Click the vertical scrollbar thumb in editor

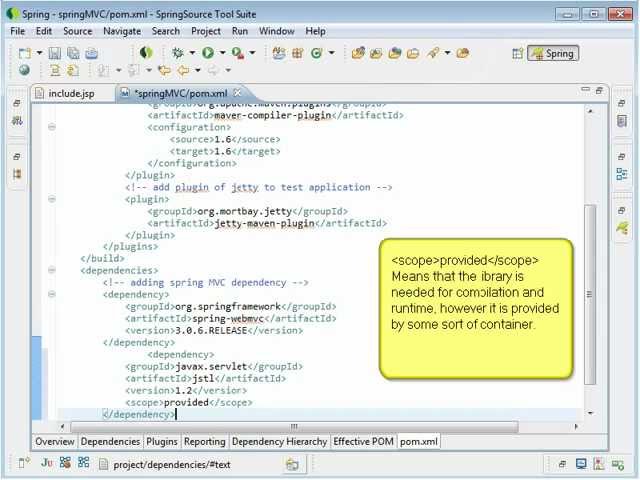click(x=590, y=295)
